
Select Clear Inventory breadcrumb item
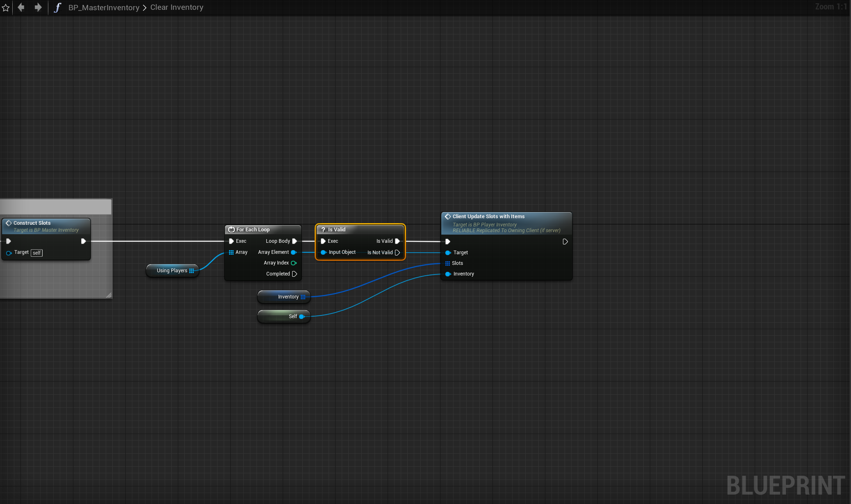177,7
